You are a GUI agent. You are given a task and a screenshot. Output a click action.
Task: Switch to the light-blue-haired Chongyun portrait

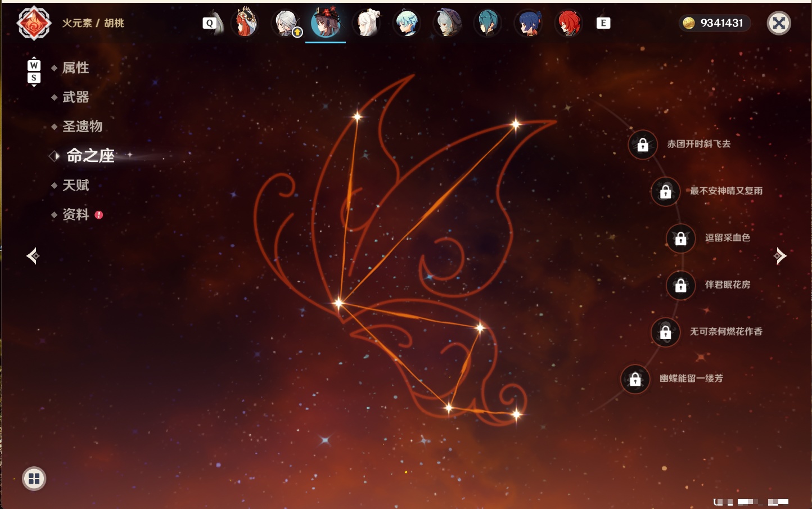(x=407, y=23)
